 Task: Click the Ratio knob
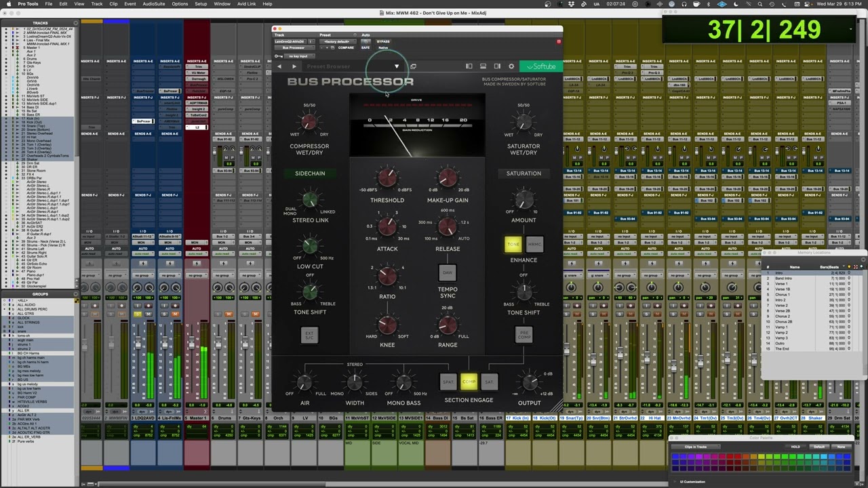(387, 275)
